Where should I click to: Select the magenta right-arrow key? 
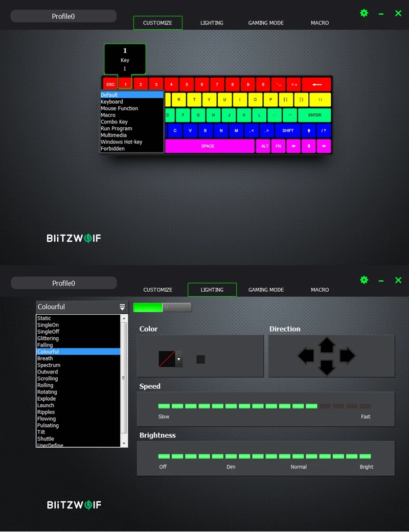click(x=324, y=146)
